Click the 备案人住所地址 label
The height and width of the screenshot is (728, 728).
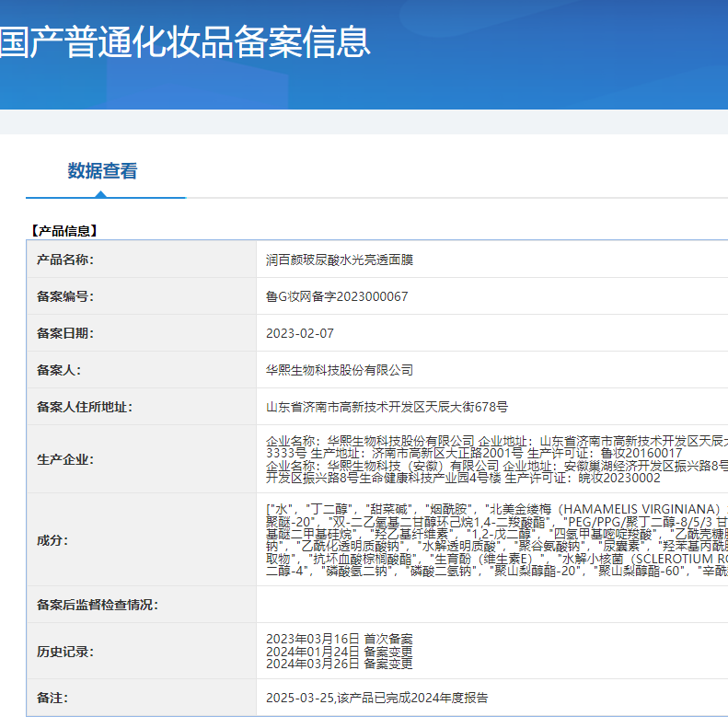(85, 407)
